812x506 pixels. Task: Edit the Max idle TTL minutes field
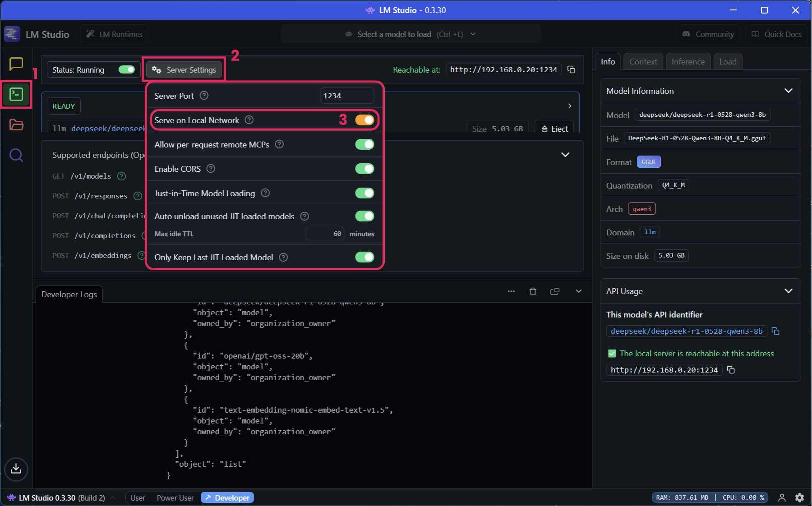tap(324, 234)
